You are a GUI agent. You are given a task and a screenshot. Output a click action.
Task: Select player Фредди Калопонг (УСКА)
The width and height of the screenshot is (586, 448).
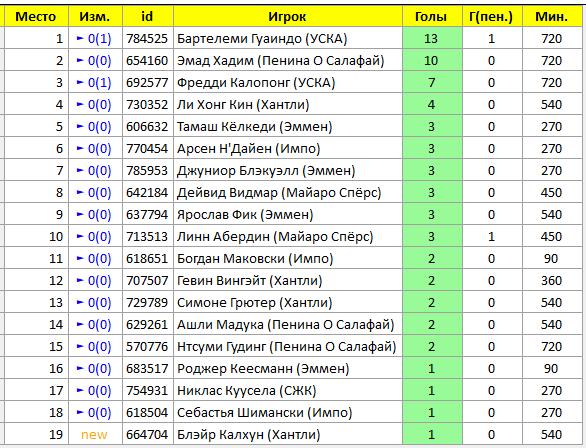(x=256, y=83)
